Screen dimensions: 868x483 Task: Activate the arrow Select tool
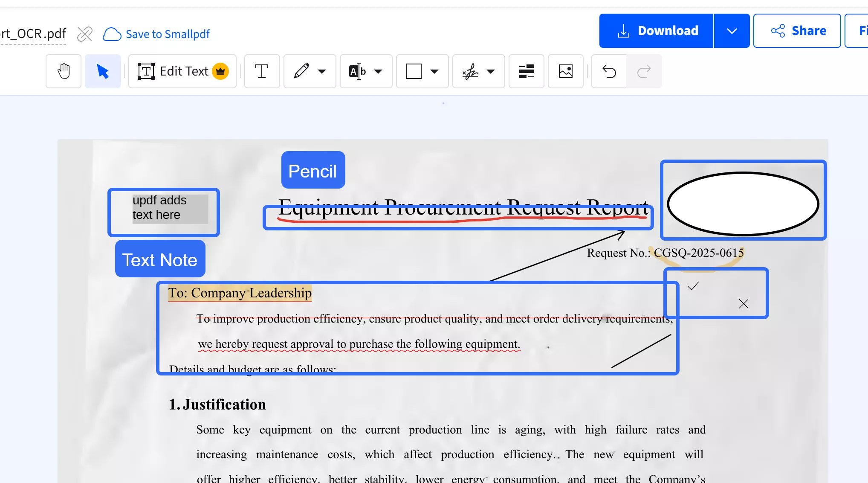[103, 71]
